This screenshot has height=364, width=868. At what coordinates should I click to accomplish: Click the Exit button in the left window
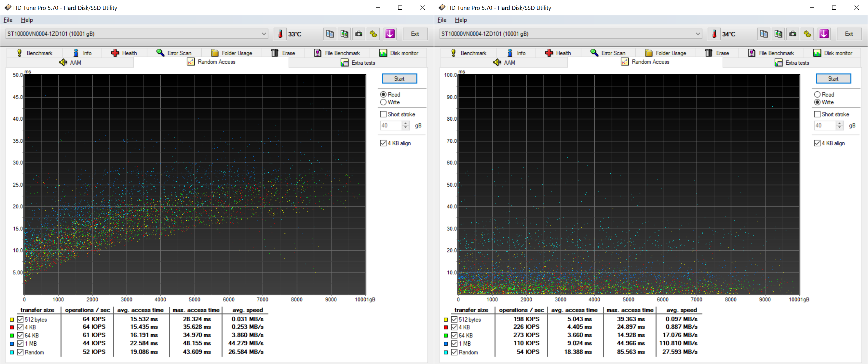click(415, 34)
